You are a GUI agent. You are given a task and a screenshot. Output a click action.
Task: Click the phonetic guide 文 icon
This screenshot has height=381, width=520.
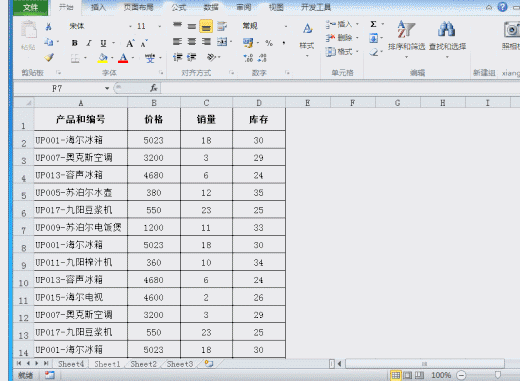click(x=150, y=58)
